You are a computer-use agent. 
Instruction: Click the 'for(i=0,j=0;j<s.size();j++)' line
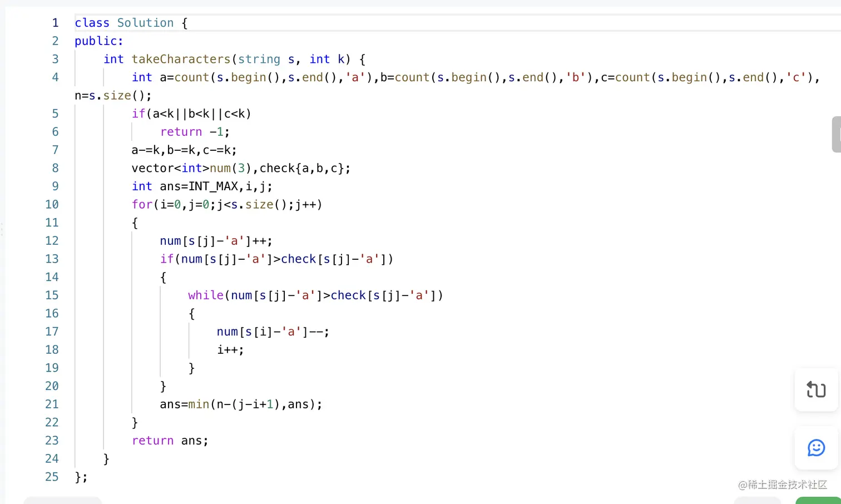coord(227,205)
